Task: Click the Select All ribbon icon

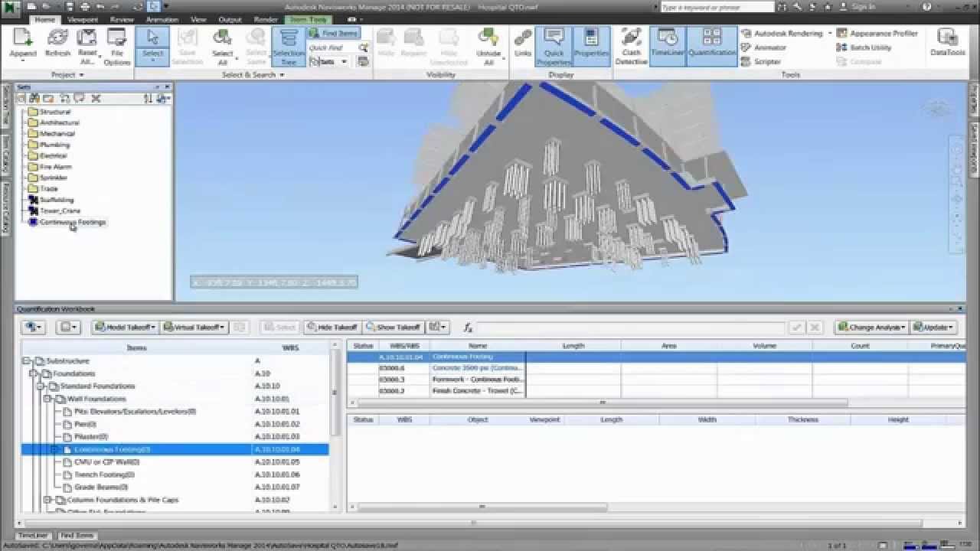Action: click(223, 46)
